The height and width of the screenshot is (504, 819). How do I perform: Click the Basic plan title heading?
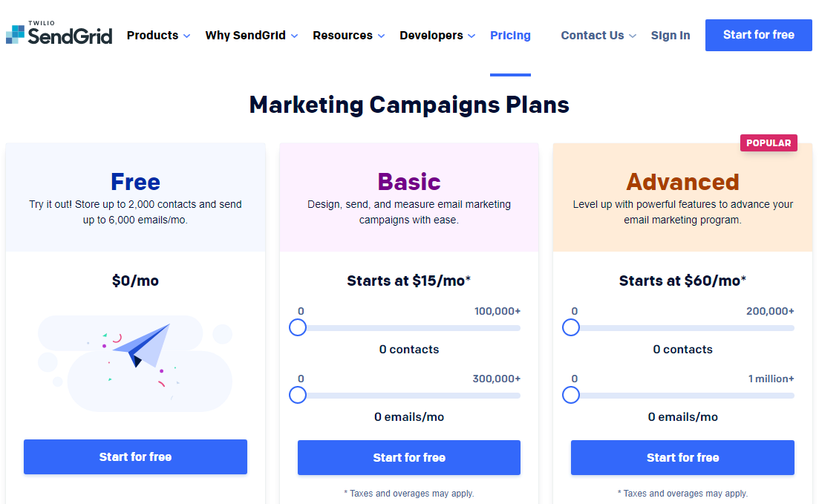coord(409,182)
